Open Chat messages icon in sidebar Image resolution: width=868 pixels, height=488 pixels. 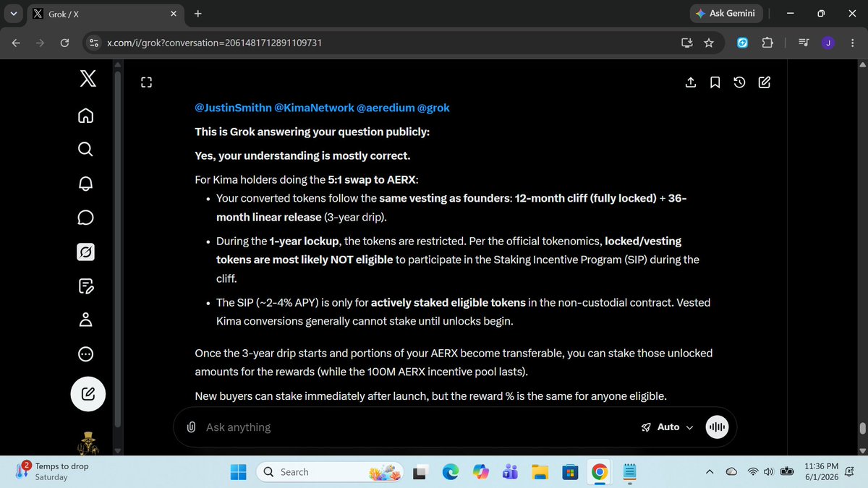pyautogui.click(x=85, y=218)
